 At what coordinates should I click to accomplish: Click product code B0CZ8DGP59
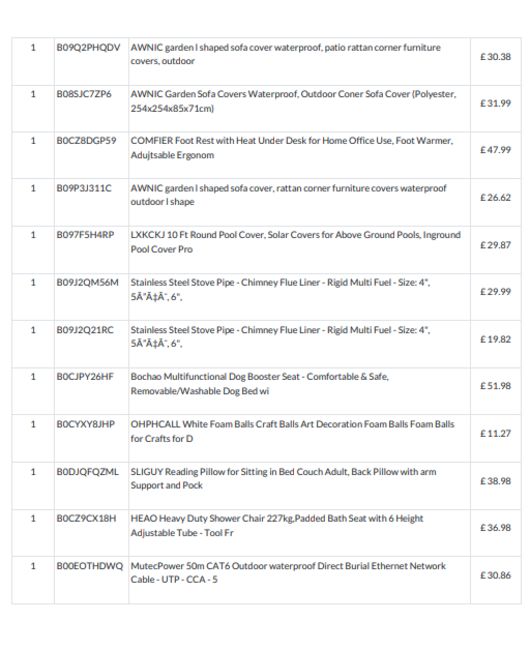point(87,141)
